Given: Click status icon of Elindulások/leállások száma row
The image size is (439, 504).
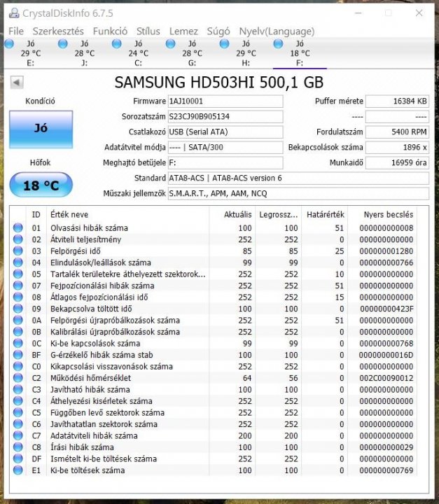Looking at the screenshot, I should click(x=18, y=262).
